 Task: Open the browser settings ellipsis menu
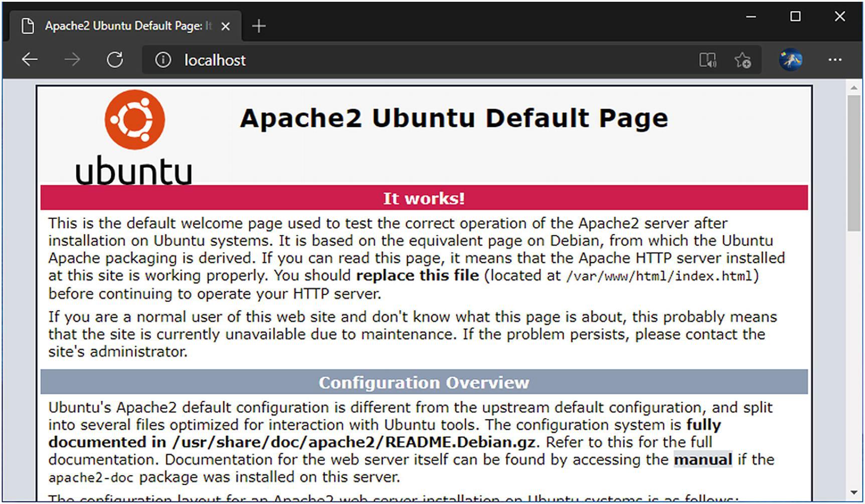coord(835,60)
